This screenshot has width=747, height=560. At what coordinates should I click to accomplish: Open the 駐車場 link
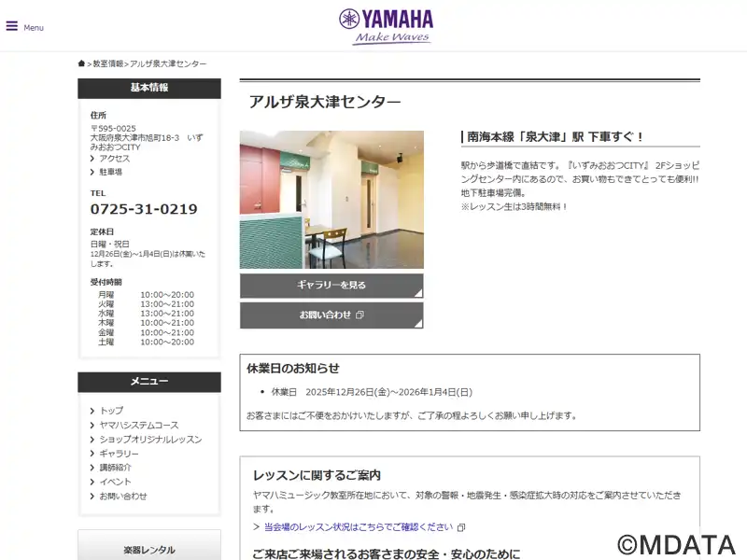110,172
